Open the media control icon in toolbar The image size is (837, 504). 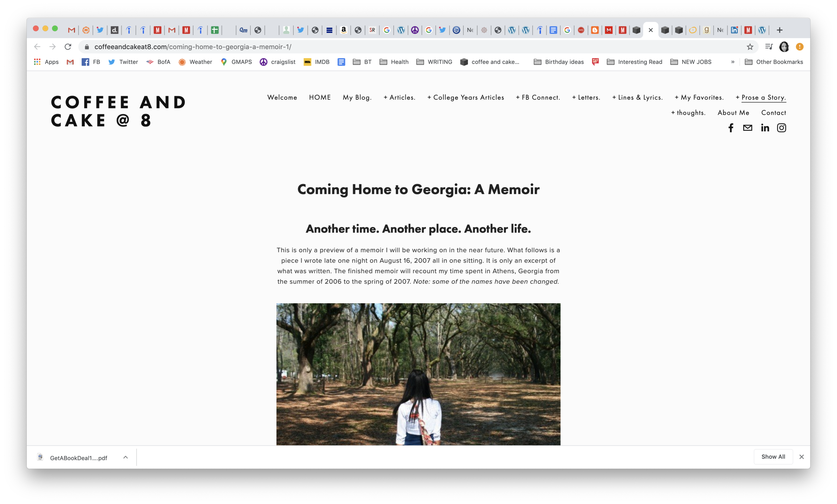click(x=769, y=47)
